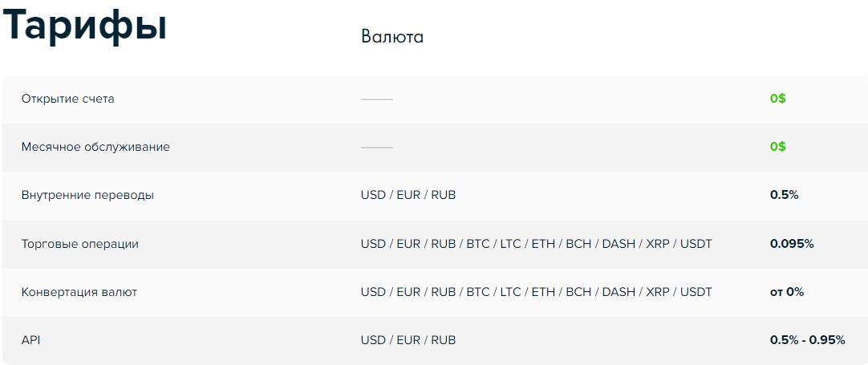Select the Валюта column header
The image size is (868, 365).
pos(392,37)
